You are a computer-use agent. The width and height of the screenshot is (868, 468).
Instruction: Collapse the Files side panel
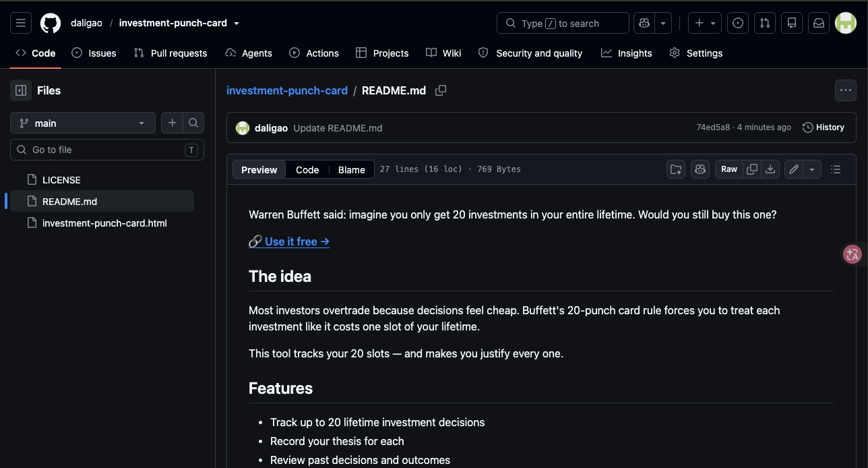click(x=21, y=90)
